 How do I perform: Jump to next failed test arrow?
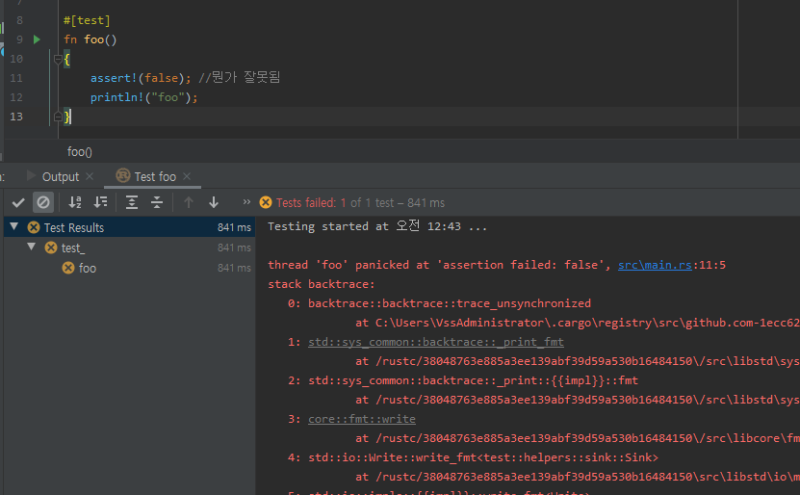[x=213, y=202]
